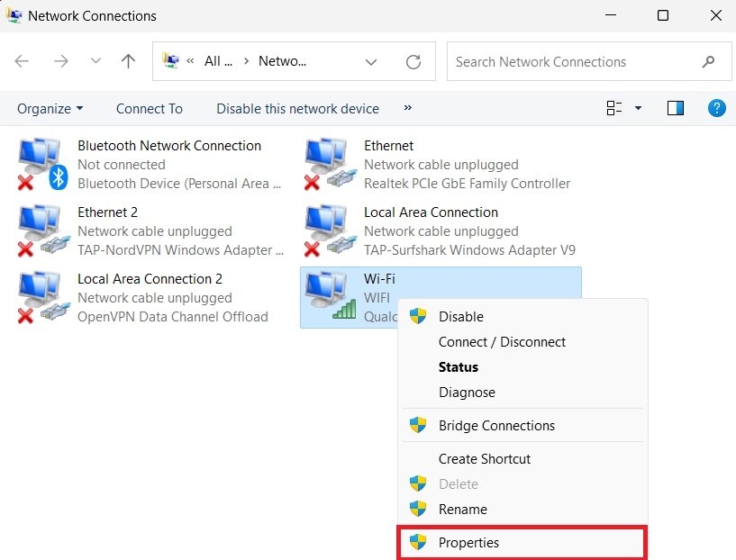This screenshot has height=560, width=736.
Task: Choose Properties from the context menu
Action: (x=468, y=543)
